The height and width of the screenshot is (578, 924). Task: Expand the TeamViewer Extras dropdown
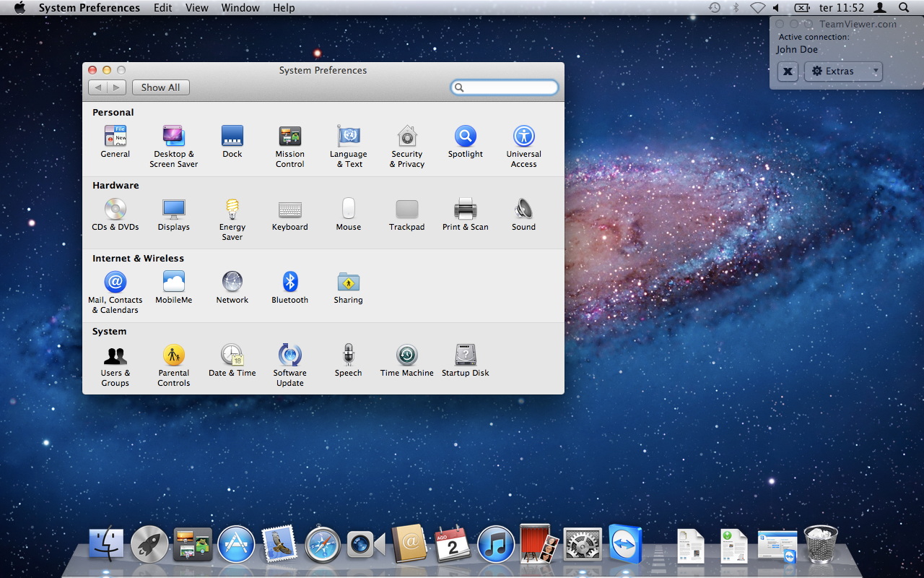point(843,72)
